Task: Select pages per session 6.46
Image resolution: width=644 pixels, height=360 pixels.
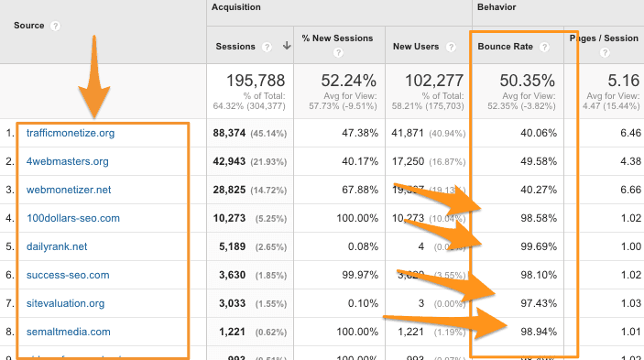Action: [630, 133]
